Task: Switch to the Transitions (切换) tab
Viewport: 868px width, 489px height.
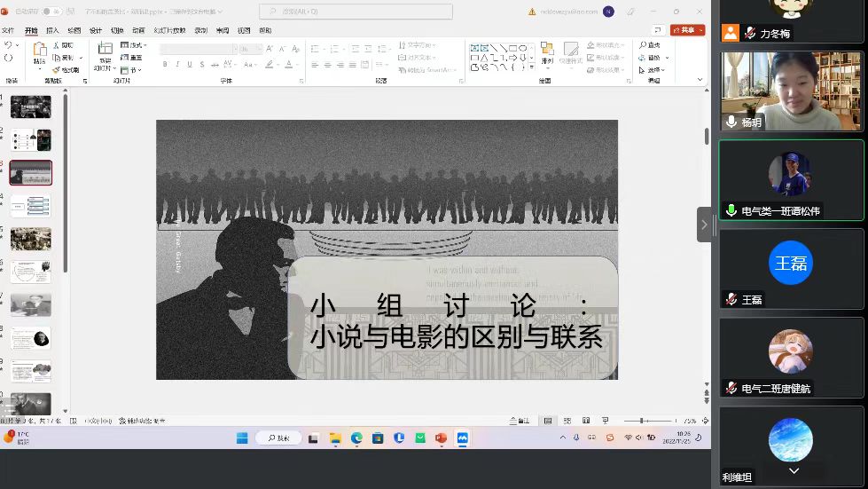Action: (x=117, y=30)
